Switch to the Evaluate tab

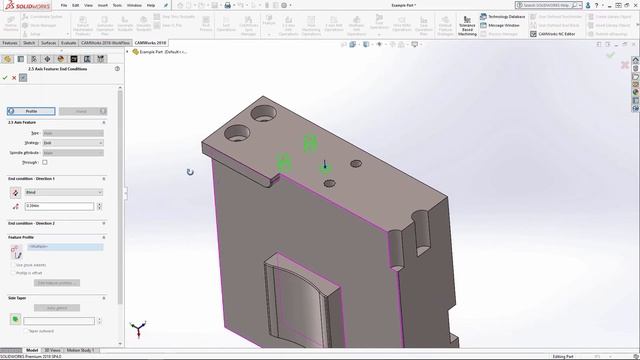(68, 43)
